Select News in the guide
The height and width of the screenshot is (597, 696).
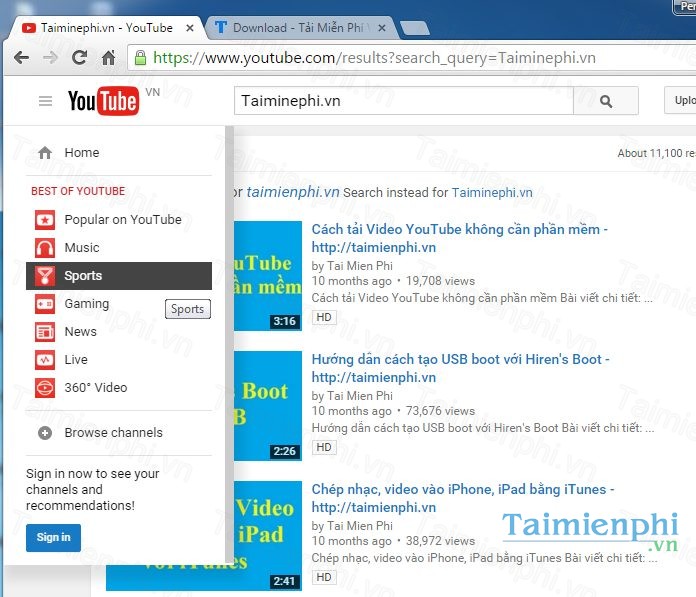click(x=119, y=332)
